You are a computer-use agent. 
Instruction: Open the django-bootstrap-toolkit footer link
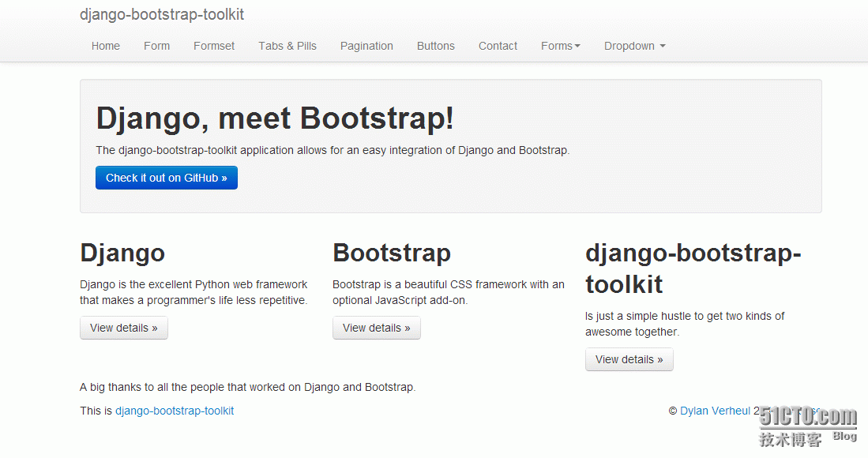[175, 411]
